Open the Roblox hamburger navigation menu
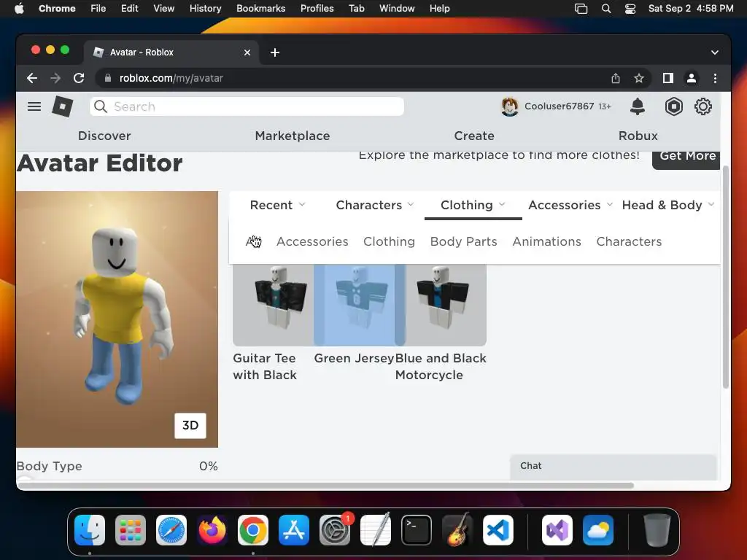The width and height of the screenshot is (747, 560). 34,106
